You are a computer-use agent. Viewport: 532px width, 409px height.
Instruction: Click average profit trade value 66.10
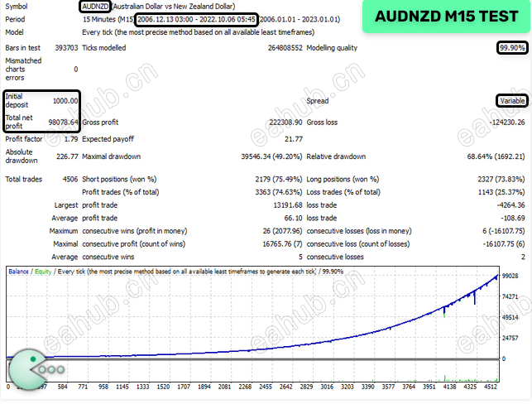tap(293, 218)
